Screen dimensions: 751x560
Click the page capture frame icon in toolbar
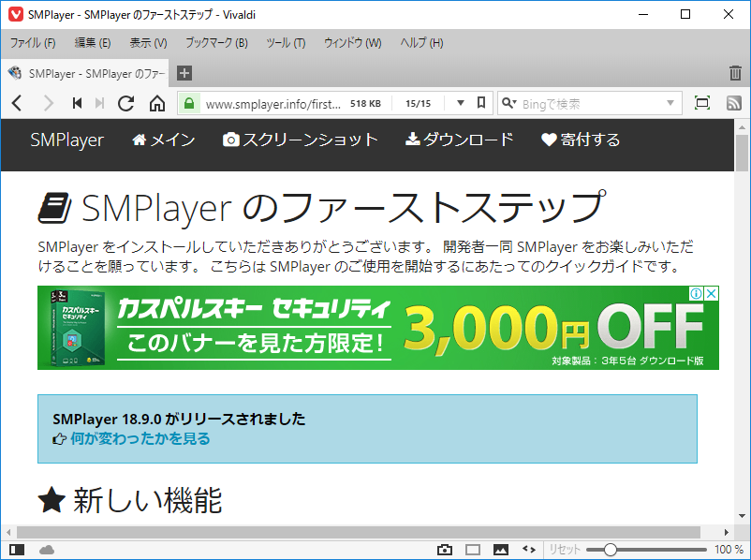point(702,103)
